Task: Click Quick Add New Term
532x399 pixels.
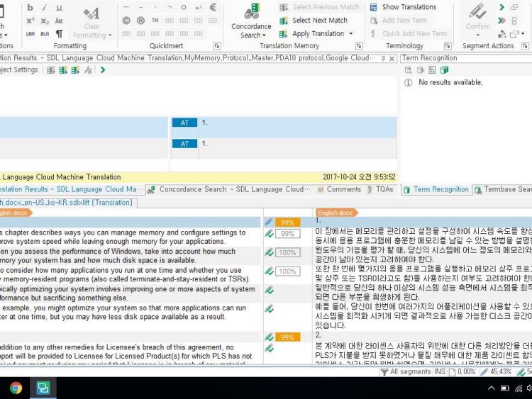Action: 409,33
